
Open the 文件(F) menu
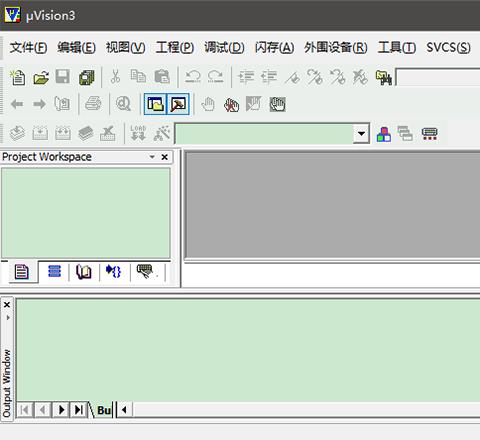point(28,48)
